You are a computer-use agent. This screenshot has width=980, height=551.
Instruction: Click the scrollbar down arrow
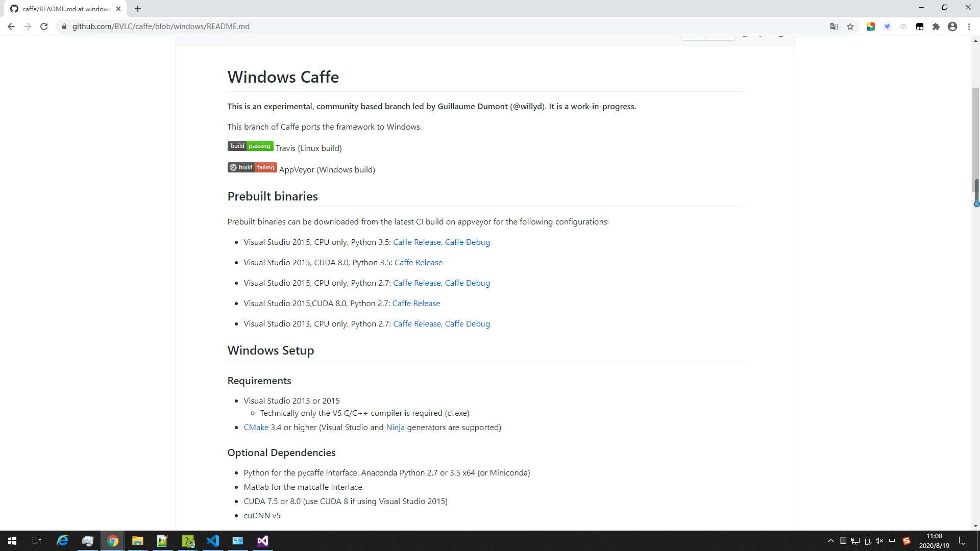(975, 525)
